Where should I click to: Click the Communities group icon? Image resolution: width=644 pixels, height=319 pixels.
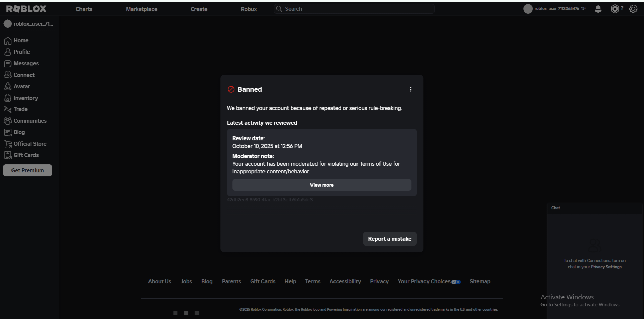8,121
